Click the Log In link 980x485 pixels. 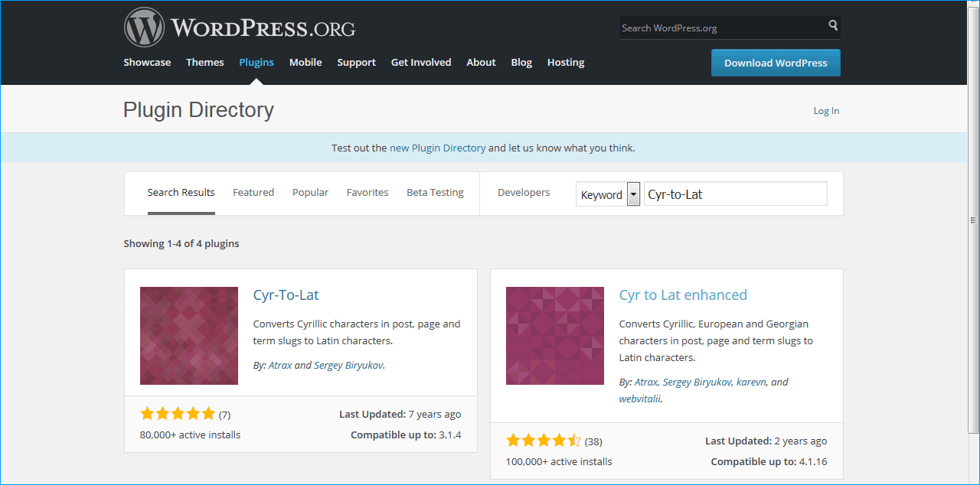tap(826, 111)
